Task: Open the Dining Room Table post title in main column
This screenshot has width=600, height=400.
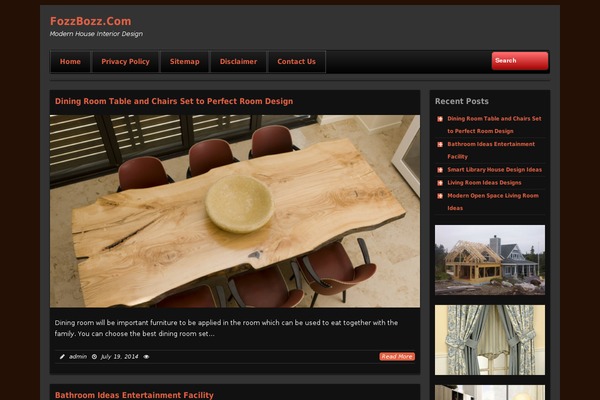Action: [x=174, y=101]
